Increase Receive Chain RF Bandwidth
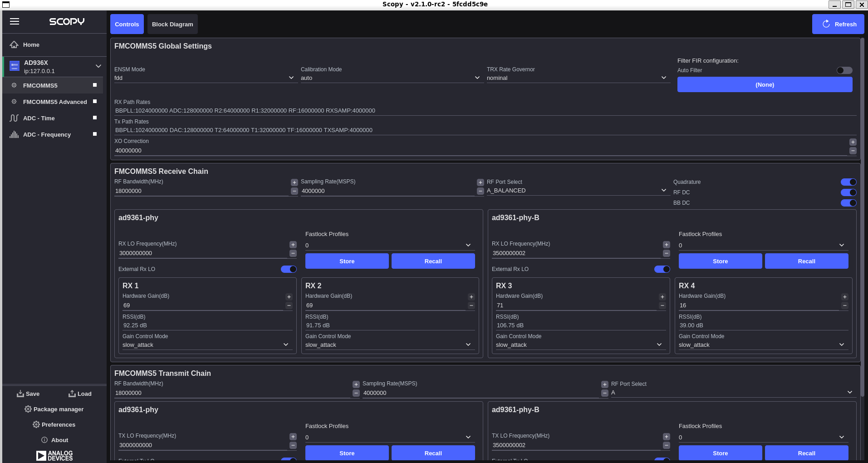 coord(294,182)
